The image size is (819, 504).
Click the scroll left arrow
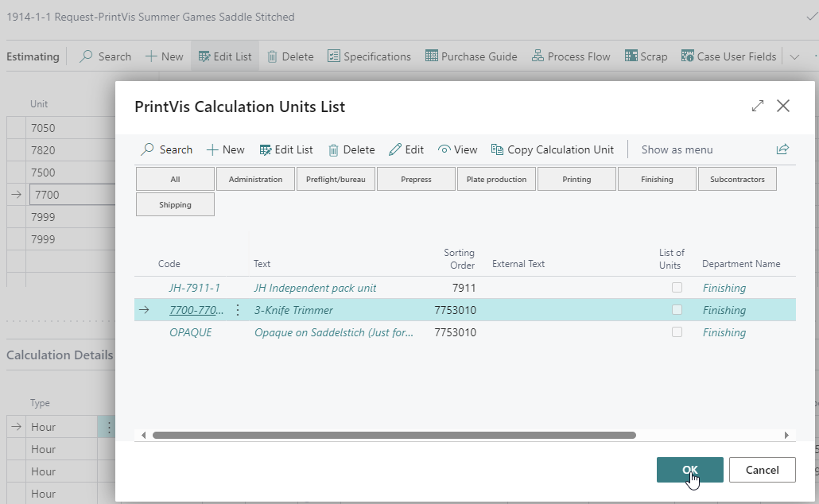pyautogui.click(x=144, y=435)
